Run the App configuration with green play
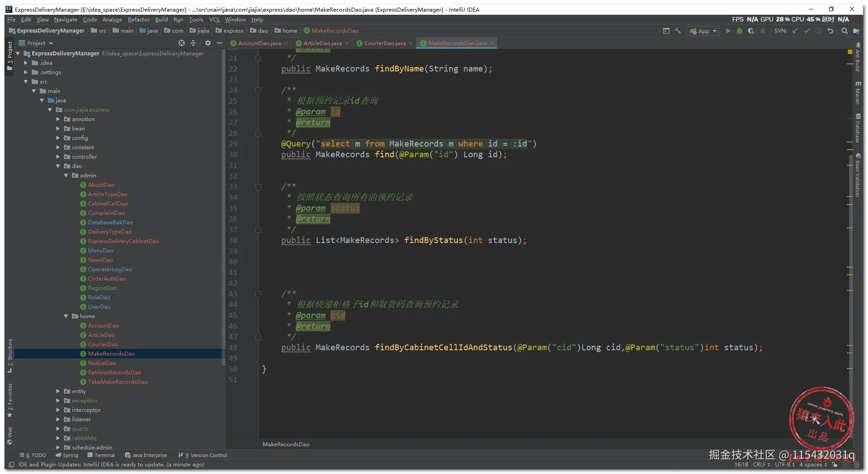 [728, 31]
